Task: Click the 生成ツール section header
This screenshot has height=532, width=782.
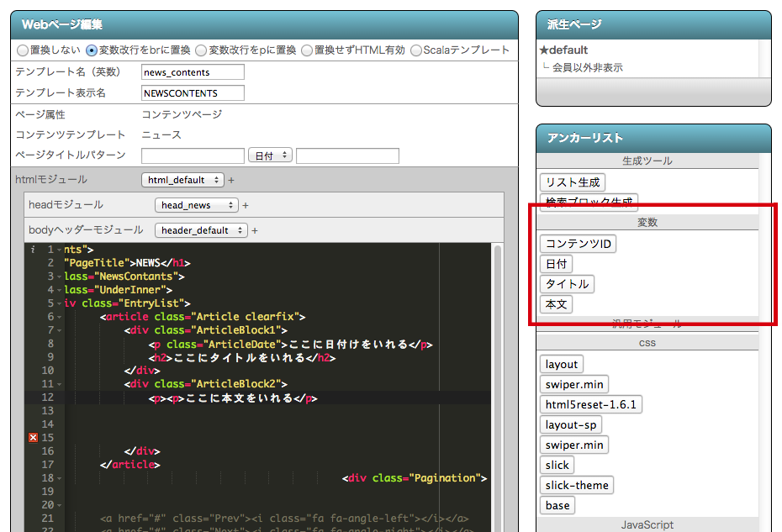Action: pos(647,161)
